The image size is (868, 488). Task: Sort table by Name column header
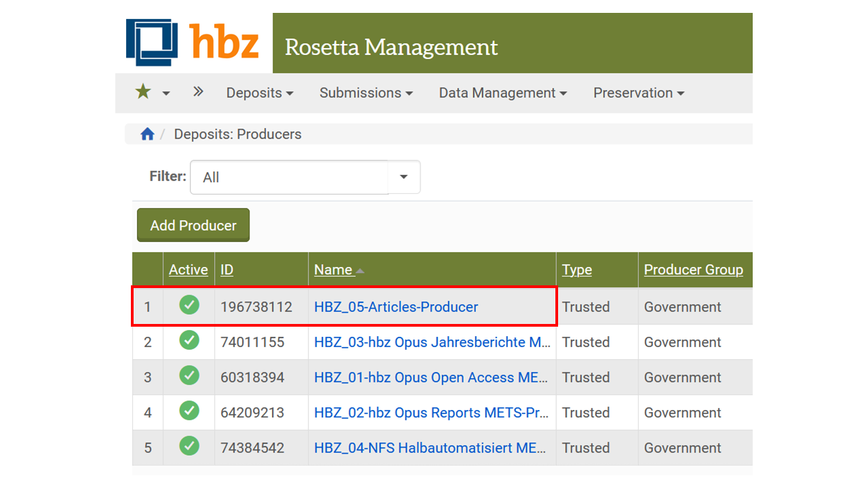coord(334,270)
